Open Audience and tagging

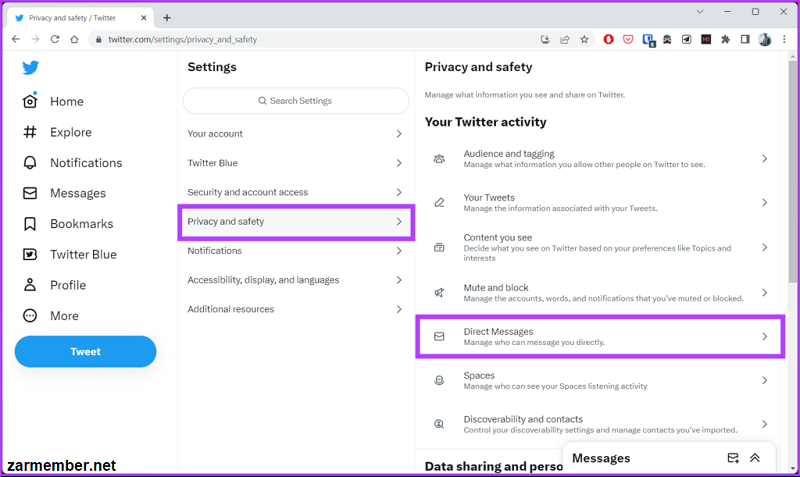point(598,159)
